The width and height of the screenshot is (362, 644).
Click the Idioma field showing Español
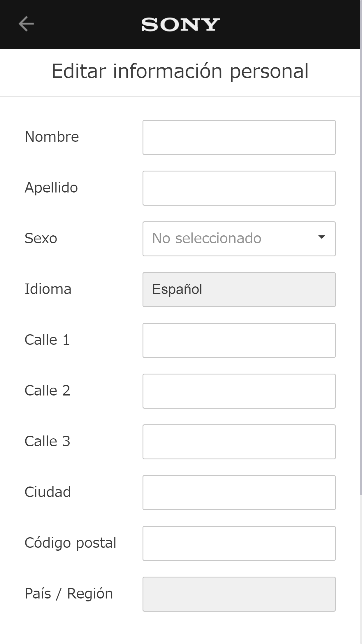click(x=239, y=290)
